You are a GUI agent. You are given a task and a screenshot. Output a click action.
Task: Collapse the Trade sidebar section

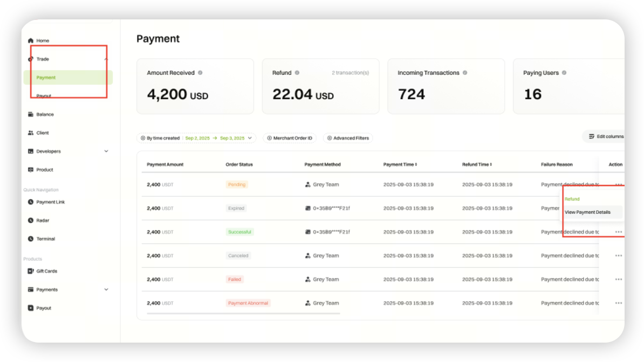click(106, 59)
